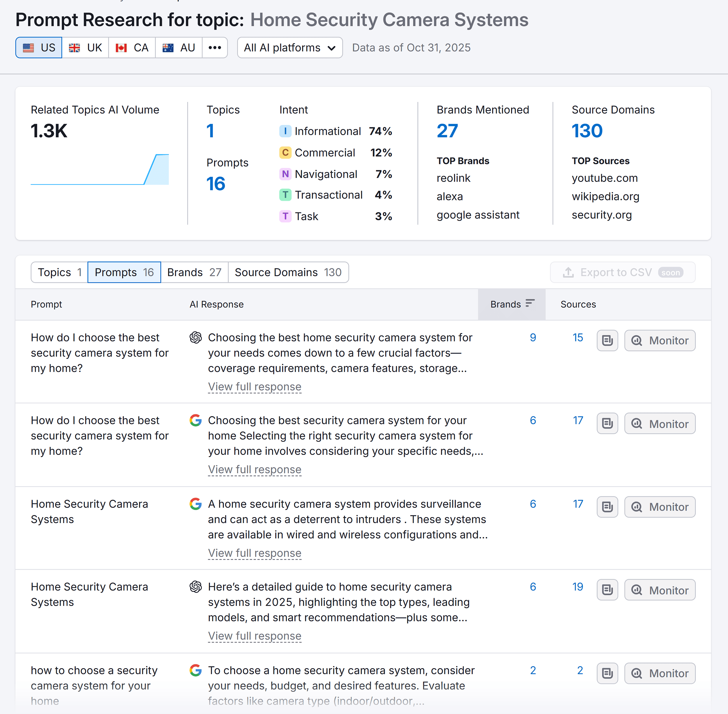Open the All AI platforms dropdown
The image size is (728, 714).
point(289,48)
